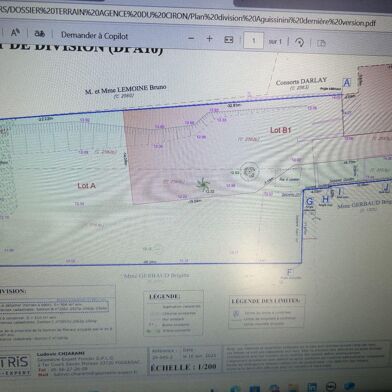
Task: Click the translate icon in PDF toolbar
Action: (39, 34)
